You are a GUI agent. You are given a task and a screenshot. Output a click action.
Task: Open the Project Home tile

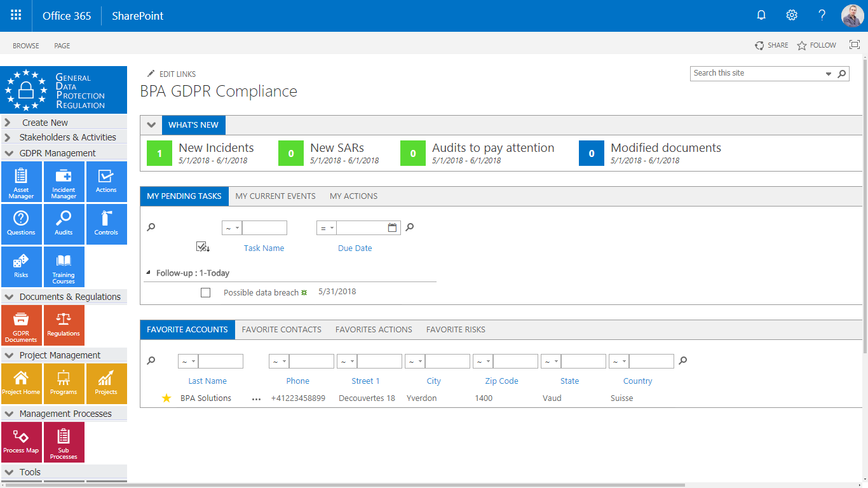pos(21,384)
